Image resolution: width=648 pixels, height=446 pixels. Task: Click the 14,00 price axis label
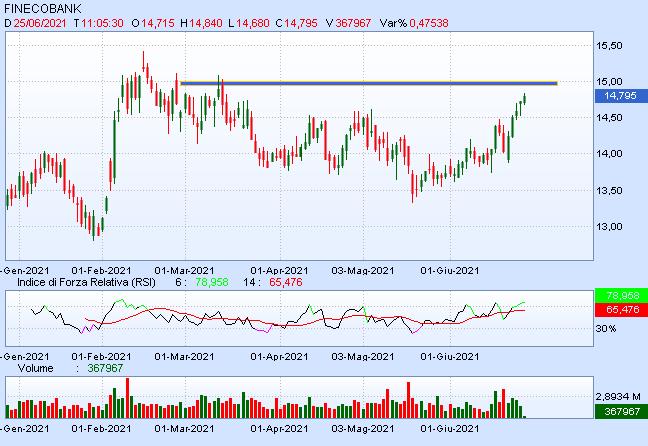pos(609,154)
